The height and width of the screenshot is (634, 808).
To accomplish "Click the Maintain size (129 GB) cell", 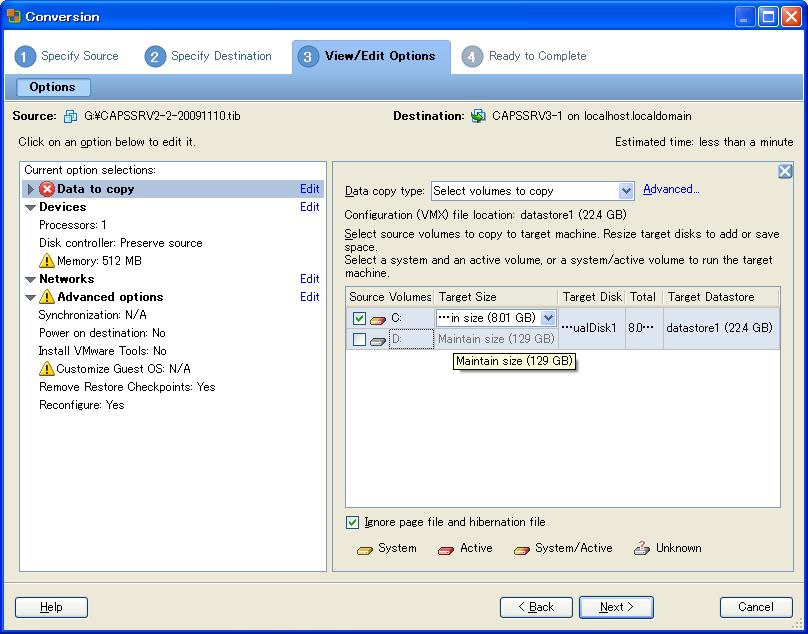I will pos(496,339).
